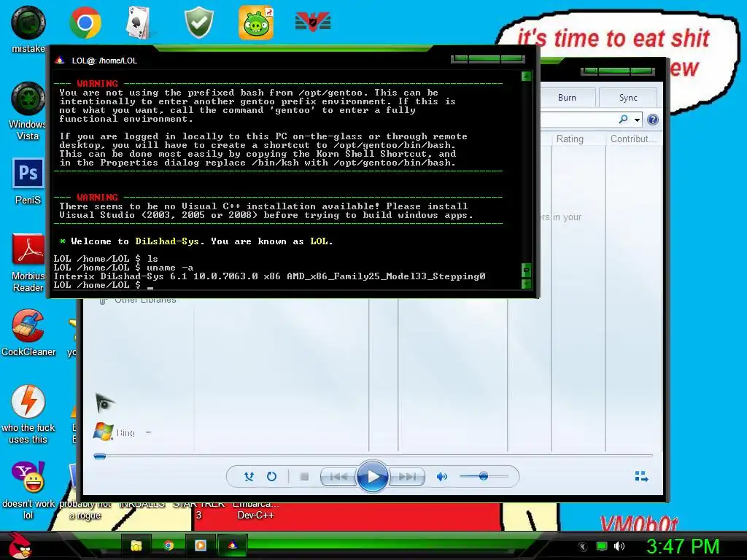Click the Next track button
Image resolution: width=747 pixels, height=560 pixels.
click(x=407, y=477)
